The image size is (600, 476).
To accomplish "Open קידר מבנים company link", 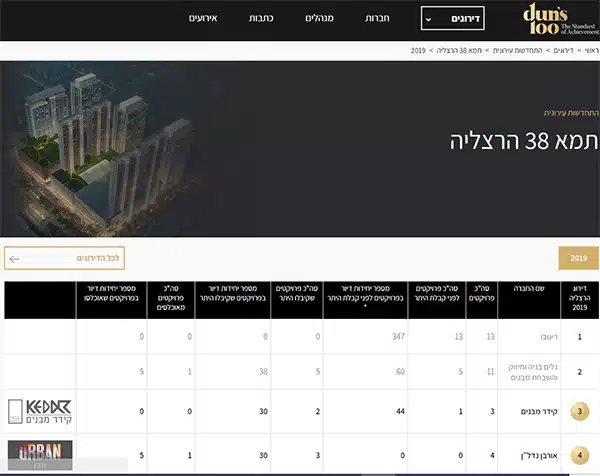I will click(539, 411).
